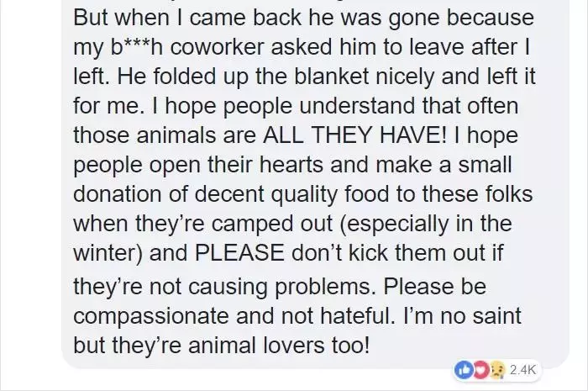
Task: Click the word "saint" in the comment
Action: click(497, 315)
